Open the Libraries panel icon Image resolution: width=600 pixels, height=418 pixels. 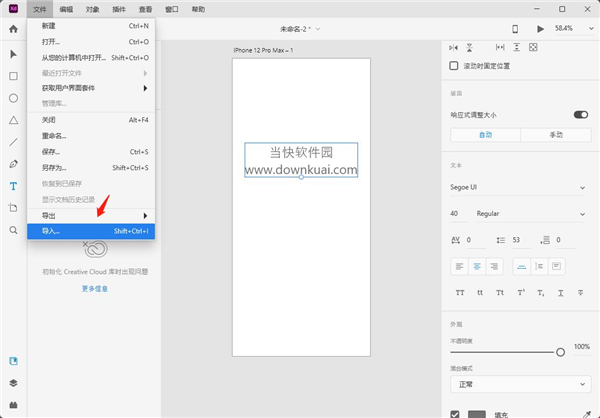[13, 361]
